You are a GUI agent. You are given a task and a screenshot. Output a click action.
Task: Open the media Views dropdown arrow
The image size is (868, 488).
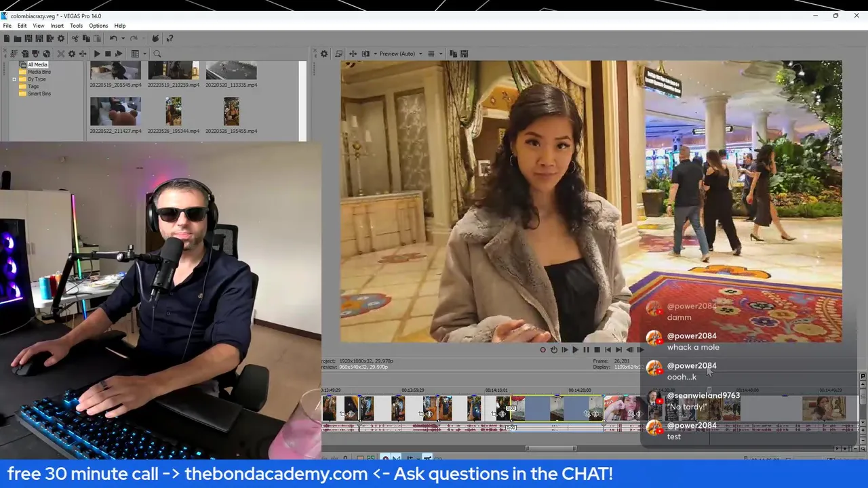tap(144, 54)
